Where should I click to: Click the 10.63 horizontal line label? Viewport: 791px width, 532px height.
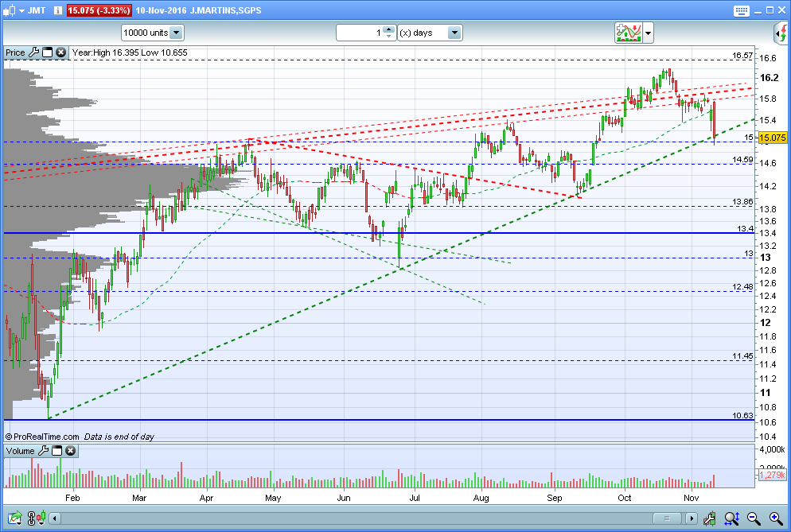(x=742, y=416)
